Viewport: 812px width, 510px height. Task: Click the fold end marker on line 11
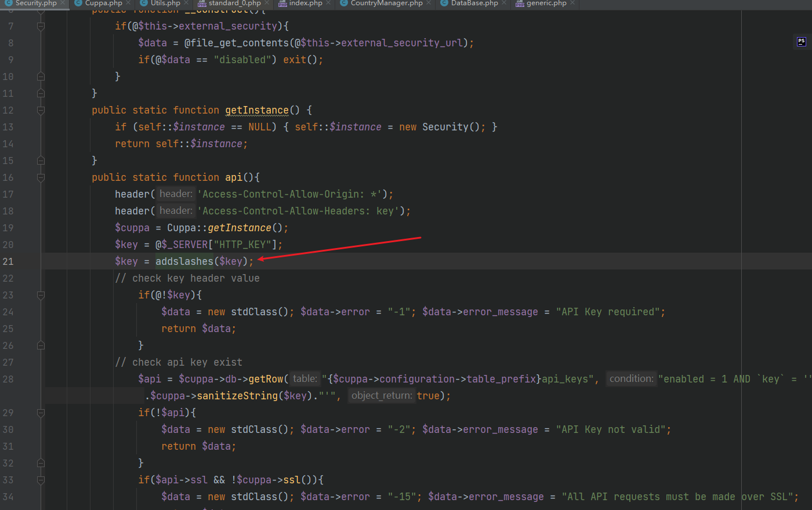[x=41, y=93]
